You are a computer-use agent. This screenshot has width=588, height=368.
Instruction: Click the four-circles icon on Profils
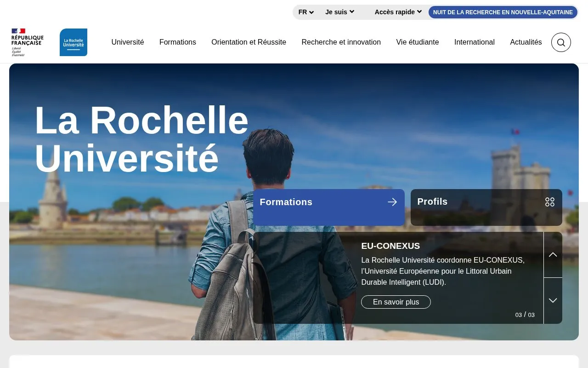click(x=550, y=202)
